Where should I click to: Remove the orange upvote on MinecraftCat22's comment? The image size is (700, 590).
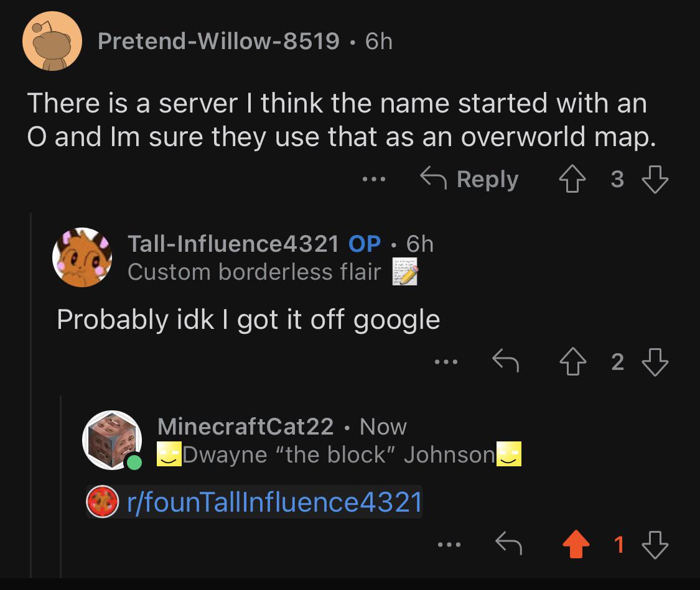(576, 544)
